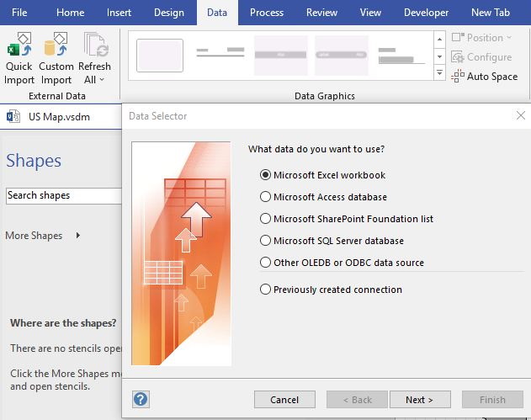Image resolution: width=531 pixels, height=420 pixels.
Task: Select Previously created connection option
Action: coord(266,290)
